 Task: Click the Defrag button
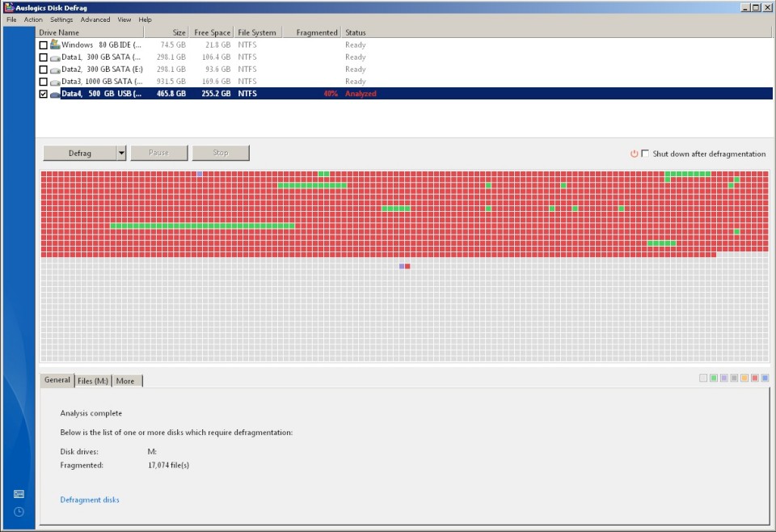(x=80, y=154)
